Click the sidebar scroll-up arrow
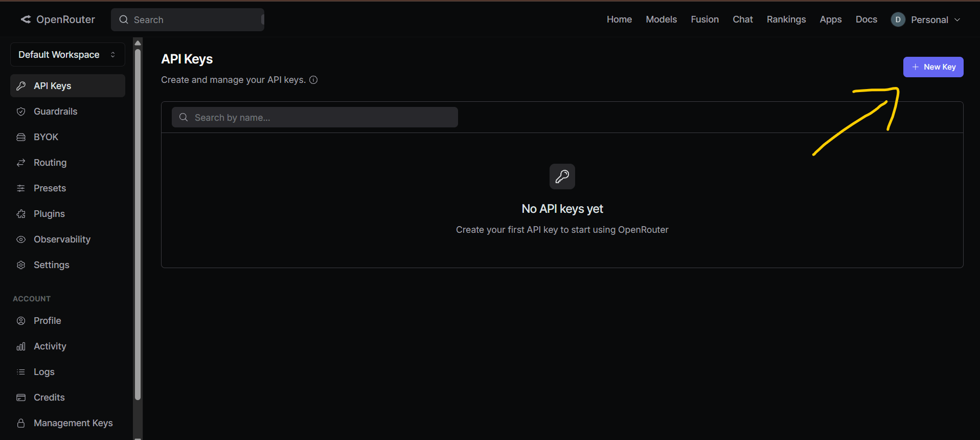Screen dimensions: 980x440 click(x=138, y=43)
